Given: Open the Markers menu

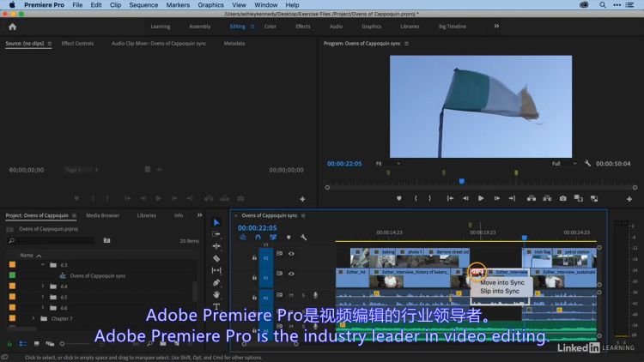Looking at the screenshot, I should (x=178, y=5).
